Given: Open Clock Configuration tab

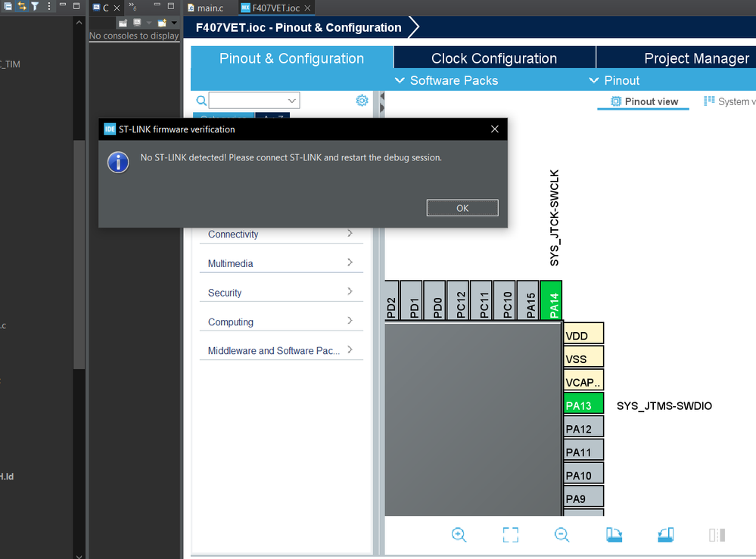Looking at the screenshot, I should 494,58.
